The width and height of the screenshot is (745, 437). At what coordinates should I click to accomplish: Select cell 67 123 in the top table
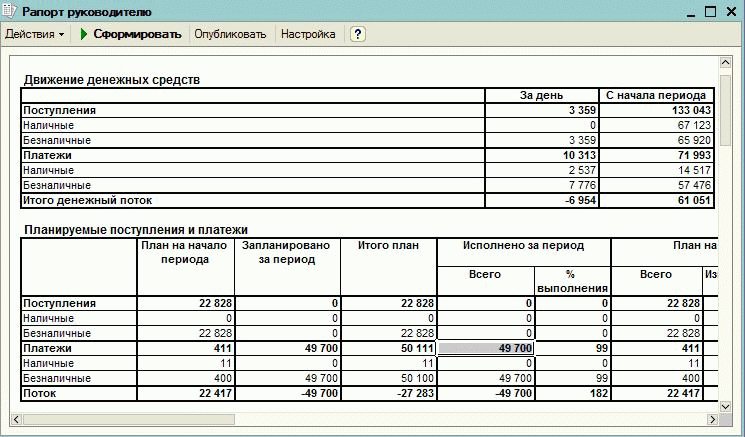pyautogui.click(x=656, y=125)
